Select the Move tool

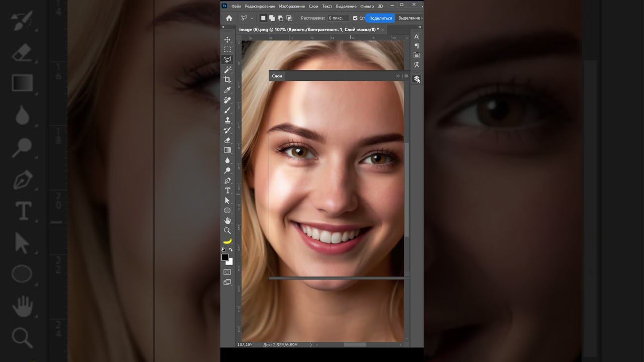pos(227,40)
